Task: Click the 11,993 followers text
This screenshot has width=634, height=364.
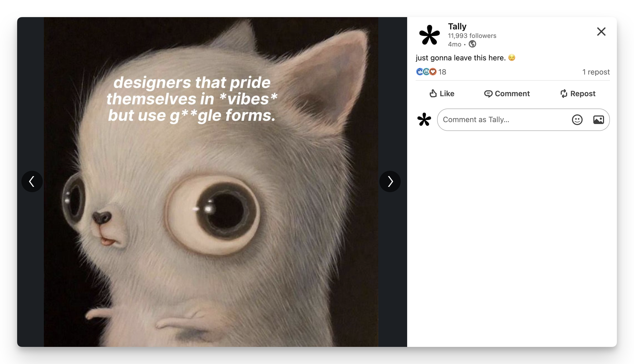Action: point(472,36)
